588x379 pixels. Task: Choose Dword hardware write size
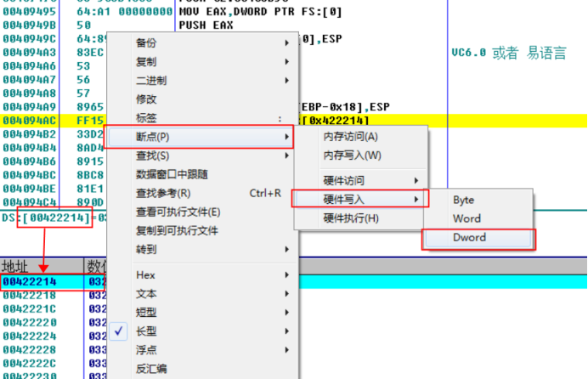478,238
